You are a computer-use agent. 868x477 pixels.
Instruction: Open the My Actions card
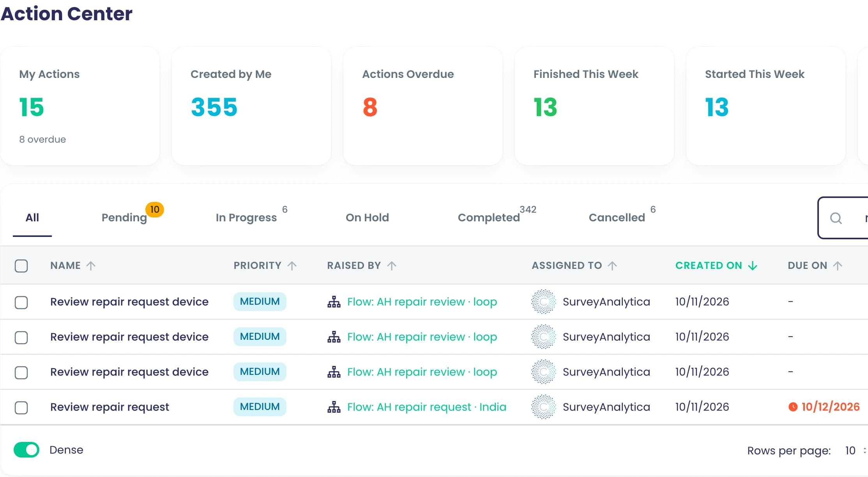click(x=80, y=106)
